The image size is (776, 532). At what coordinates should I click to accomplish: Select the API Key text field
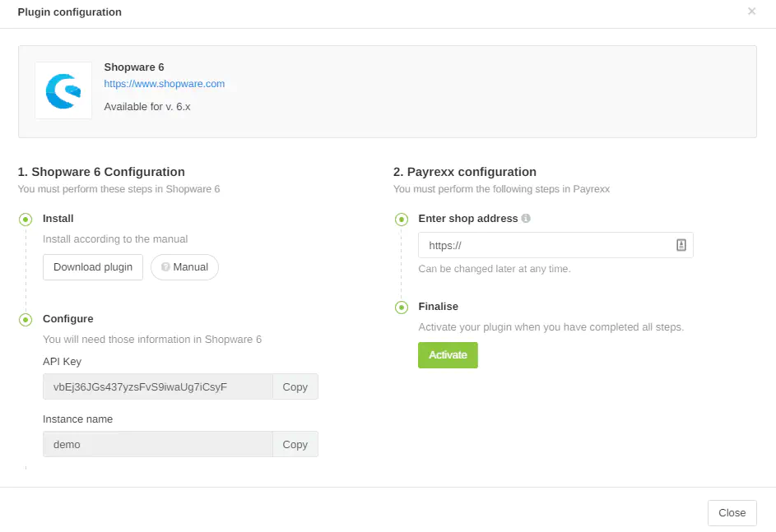coord(157,387)
